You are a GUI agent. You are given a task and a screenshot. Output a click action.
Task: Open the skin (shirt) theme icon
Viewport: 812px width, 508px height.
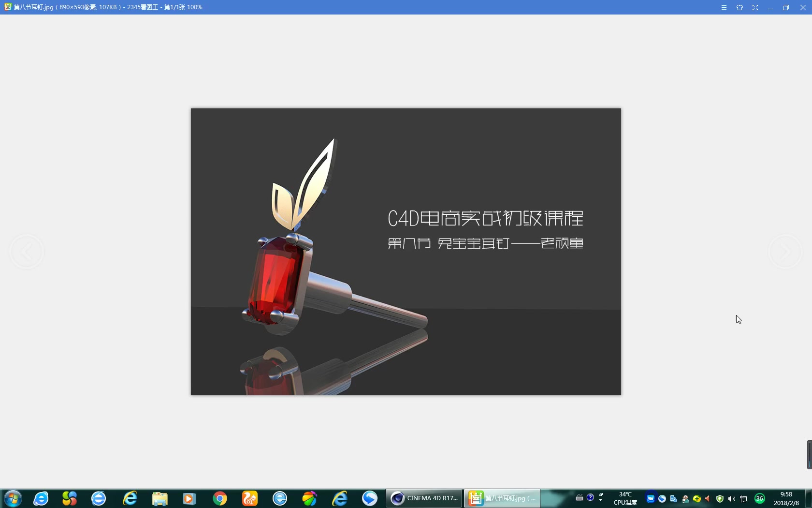tap(739, 7)
